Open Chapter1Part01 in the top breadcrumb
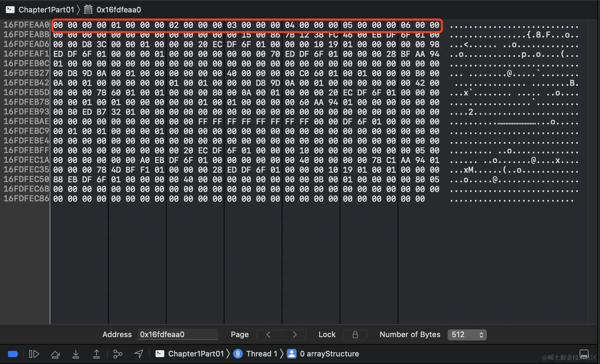The width and height of the screenshot is (600, 364). [46, 10]
